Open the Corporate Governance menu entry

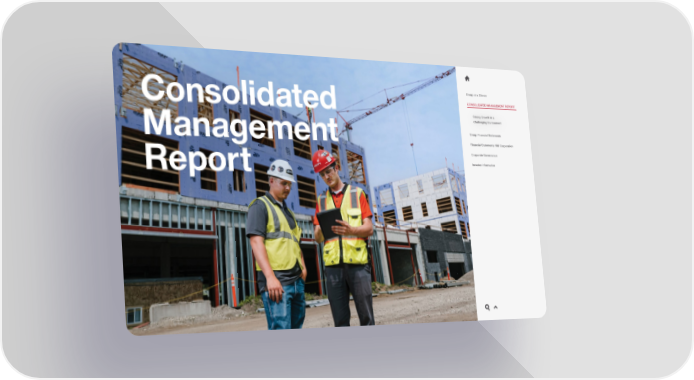click(484, 155)
